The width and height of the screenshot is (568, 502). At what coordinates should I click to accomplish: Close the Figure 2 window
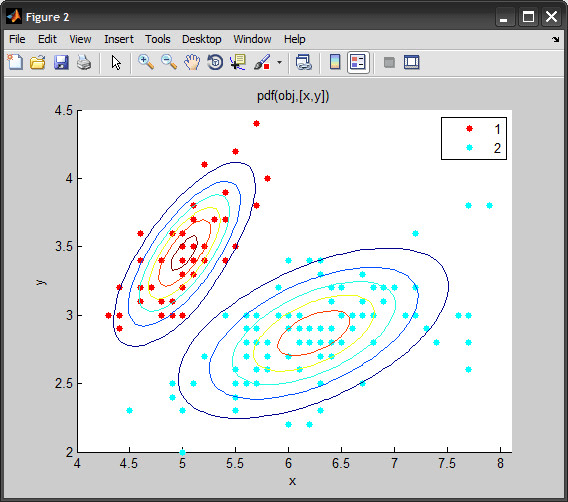[x=551, y=17]
